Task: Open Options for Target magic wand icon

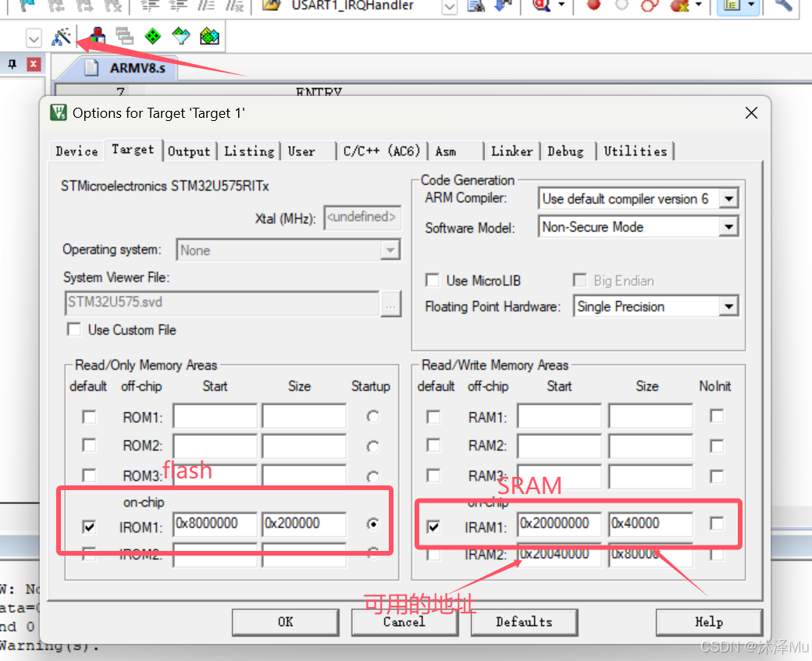Action: (61, 37)
